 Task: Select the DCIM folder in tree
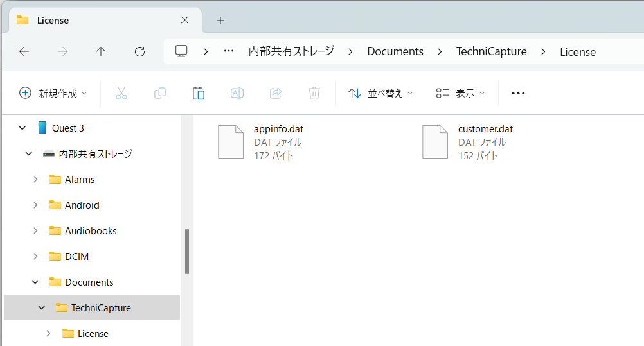click(76, 257)
